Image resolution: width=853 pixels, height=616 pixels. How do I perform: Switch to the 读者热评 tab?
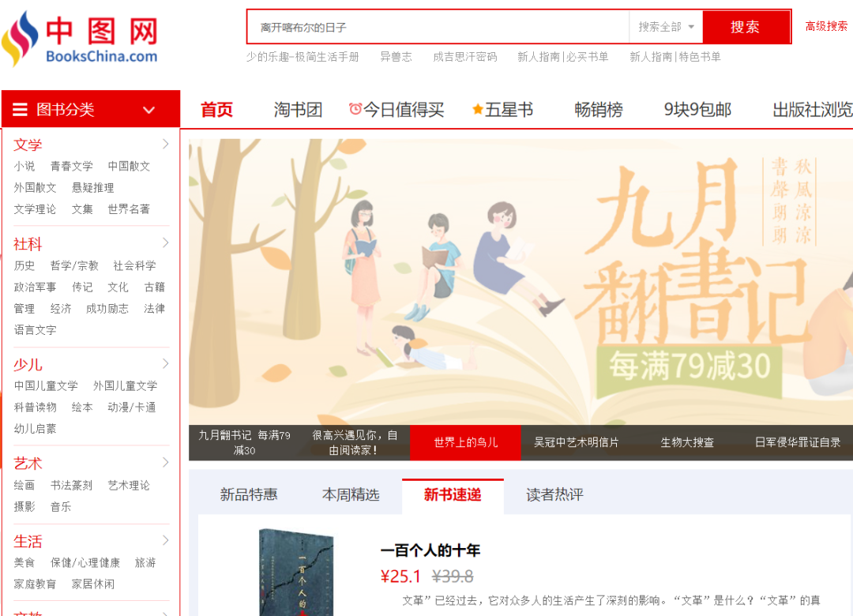point(554,494)
